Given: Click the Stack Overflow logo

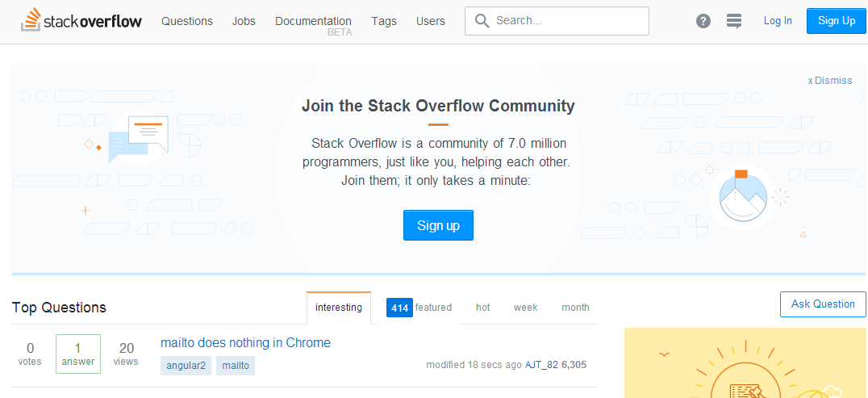Looking at the screenshot, I should click(x=81, y=20).
